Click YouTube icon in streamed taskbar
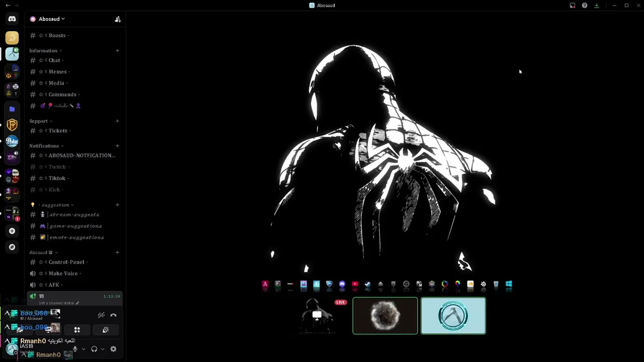Viewport: 644px width, 362px height. pyautogui.click(x=355, y=284)
